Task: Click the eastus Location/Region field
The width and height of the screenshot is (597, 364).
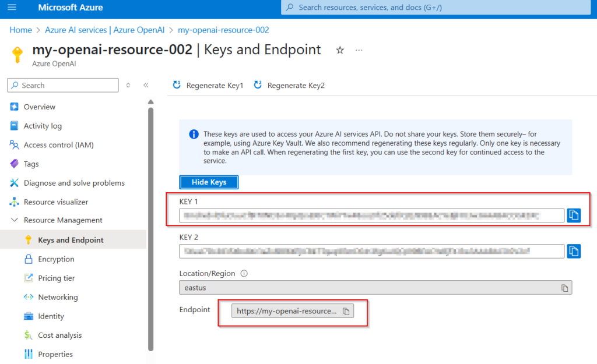Action: (375, 288)
